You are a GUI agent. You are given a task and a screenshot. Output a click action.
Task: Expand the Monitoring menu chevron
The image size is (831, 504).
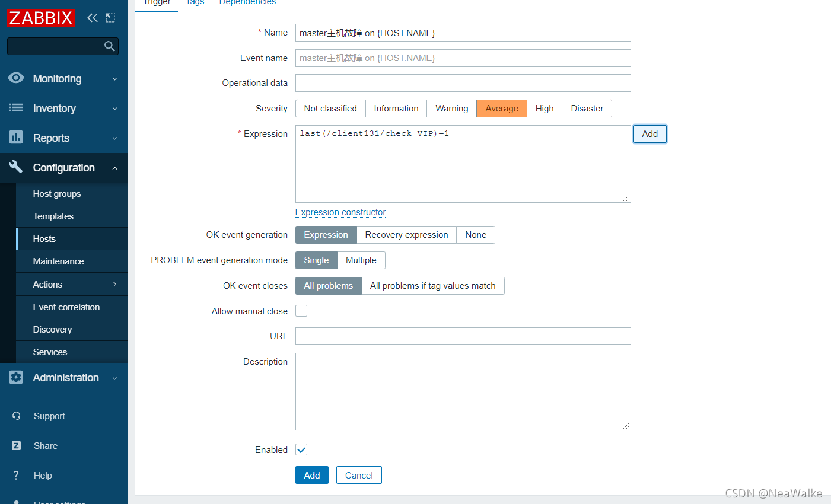pyautogui.click(x=115, y=79)
